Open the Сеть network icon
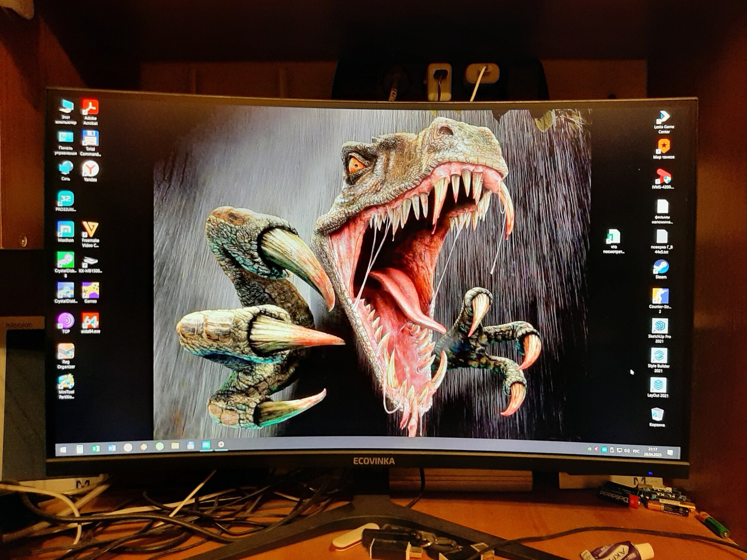 pos(66,171)
